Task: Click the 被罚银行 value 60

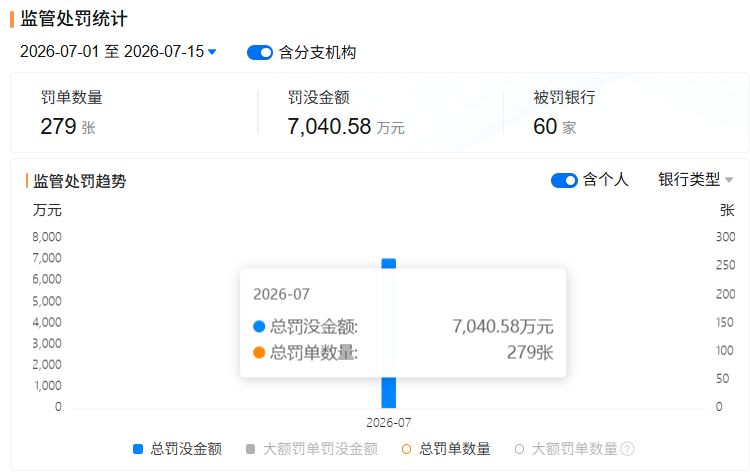Action: click(545, 127)
